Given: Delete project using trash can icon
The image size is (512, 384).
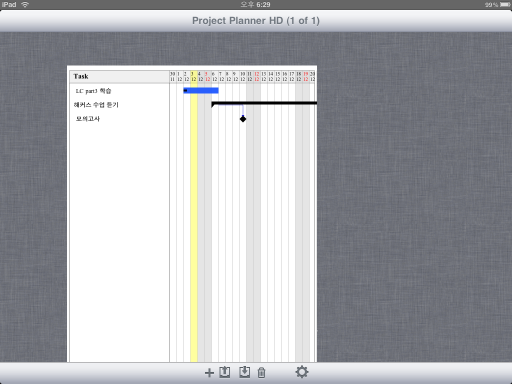Looking at the screenshot, I should [x=262, y=373].
